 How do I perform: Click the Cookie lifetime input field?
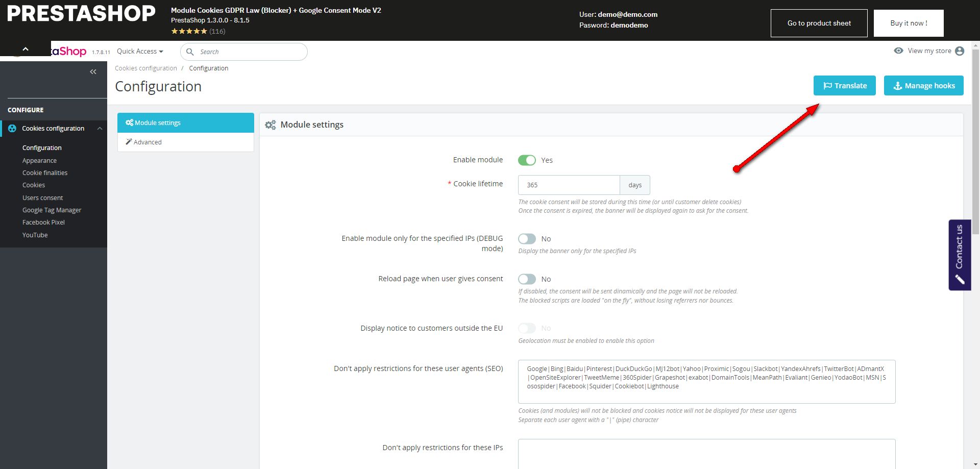(x=569, y=185)
